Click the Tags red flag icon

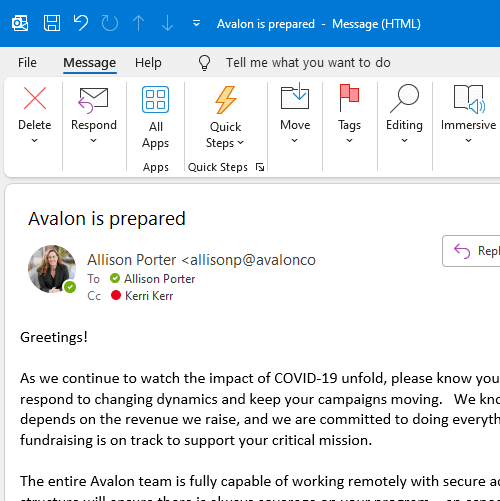pos(349,97)
